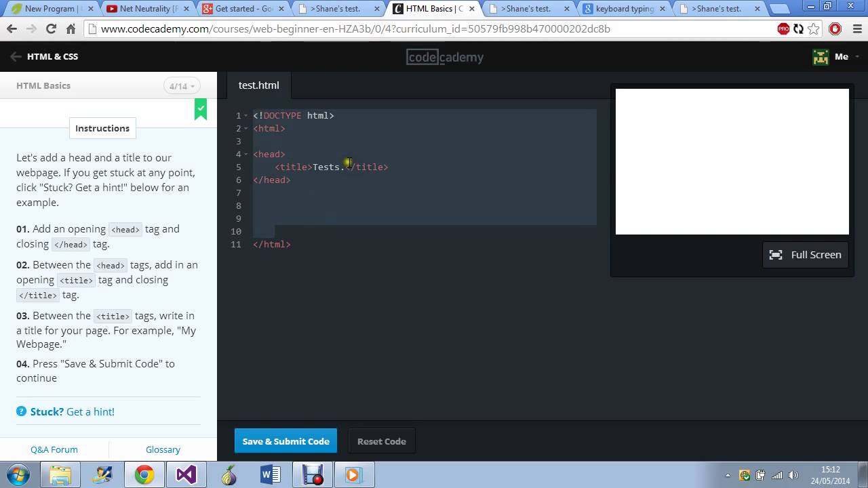Screen dimensions: 868x488
Task: Go back using the HTML & CSS arrow
Action: coord(16,57)
